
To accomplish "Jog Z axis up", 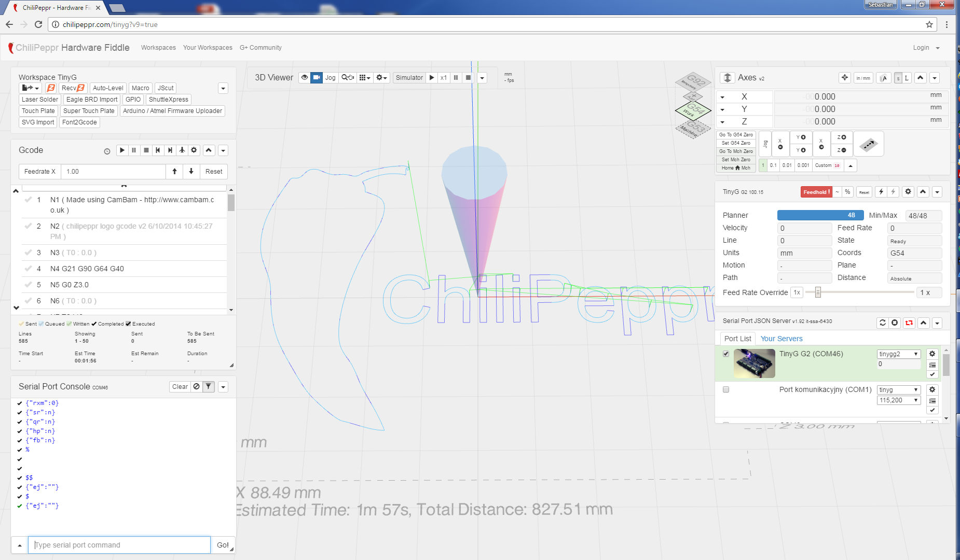I will [x=842, y=137].
